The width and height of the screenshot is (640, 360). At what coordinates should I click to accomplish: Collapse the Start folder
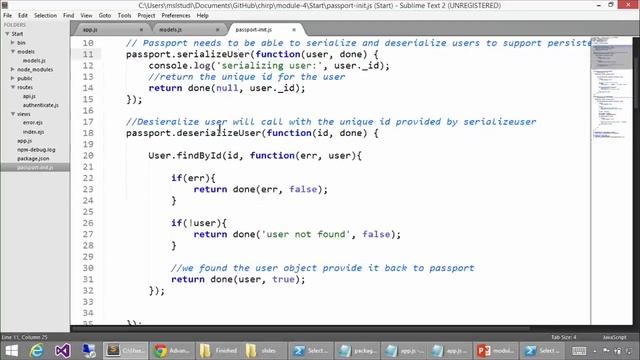coord(7,34)
